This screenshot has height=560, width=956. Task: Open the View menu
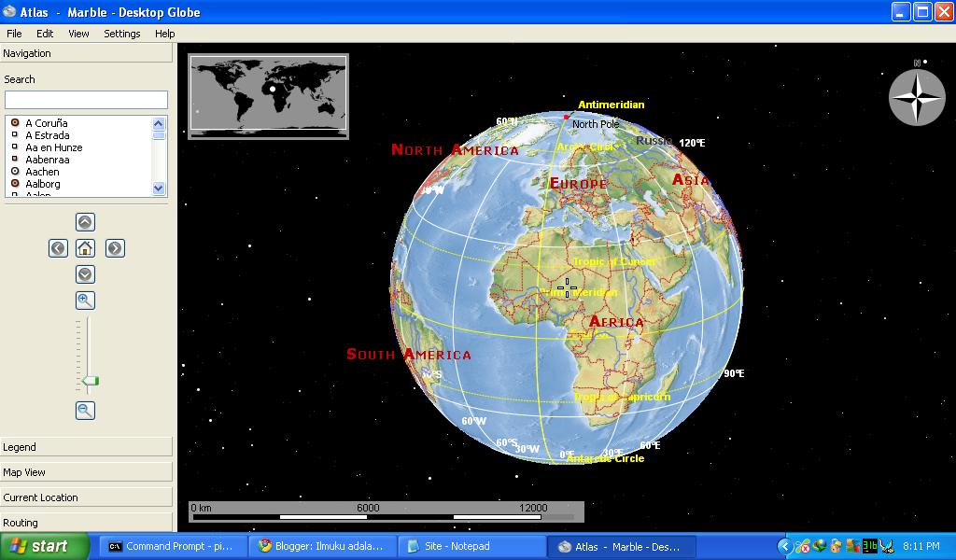point(78,34)
